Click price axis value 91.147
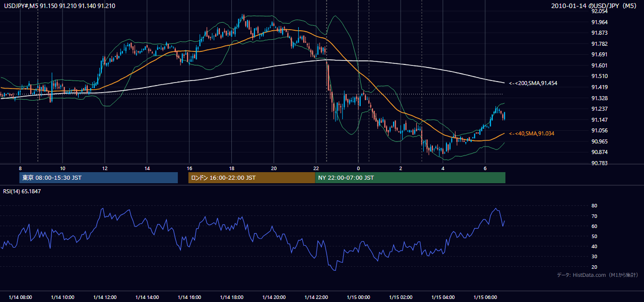 point(599,120)
